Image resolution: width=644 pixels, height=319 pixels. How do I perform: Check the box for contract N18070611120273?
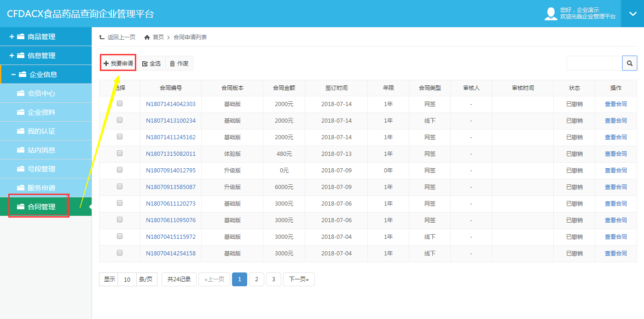click(x=120, y=203)
